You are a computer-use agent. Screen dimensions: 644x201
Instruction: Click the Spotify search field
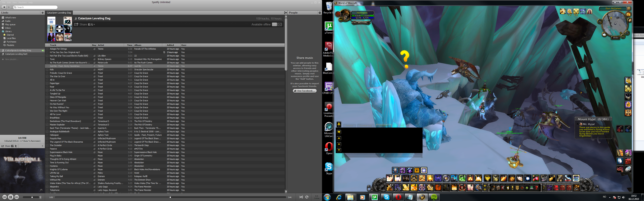35,7
